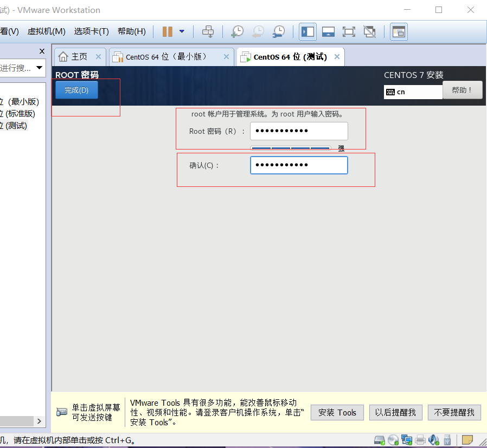Open the 帮助(H) menu
The height and width of the screenshot is (448, 487).
click(x=132, y=31)
